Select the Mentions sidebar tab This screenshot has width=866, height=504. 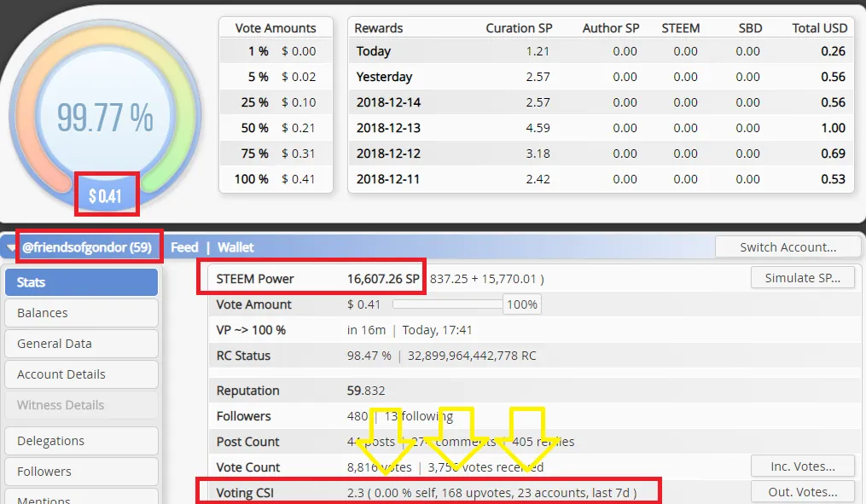82,497
